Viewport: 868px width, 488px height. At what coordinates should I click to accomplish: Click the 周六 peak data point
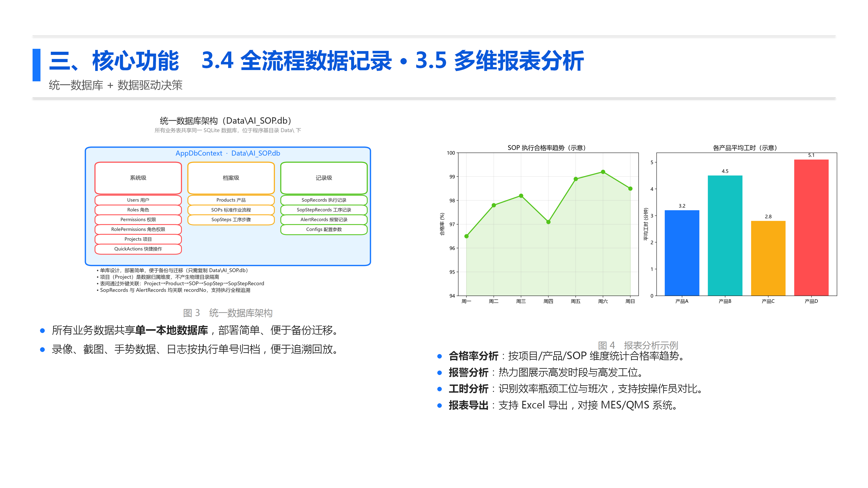coord(603,172)
